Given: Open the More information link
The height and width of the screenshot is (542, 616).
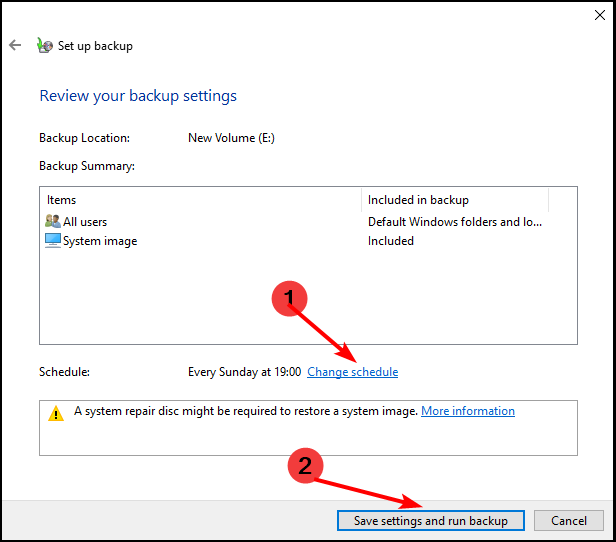Looking at the screenshot, I should pos(468,411).
